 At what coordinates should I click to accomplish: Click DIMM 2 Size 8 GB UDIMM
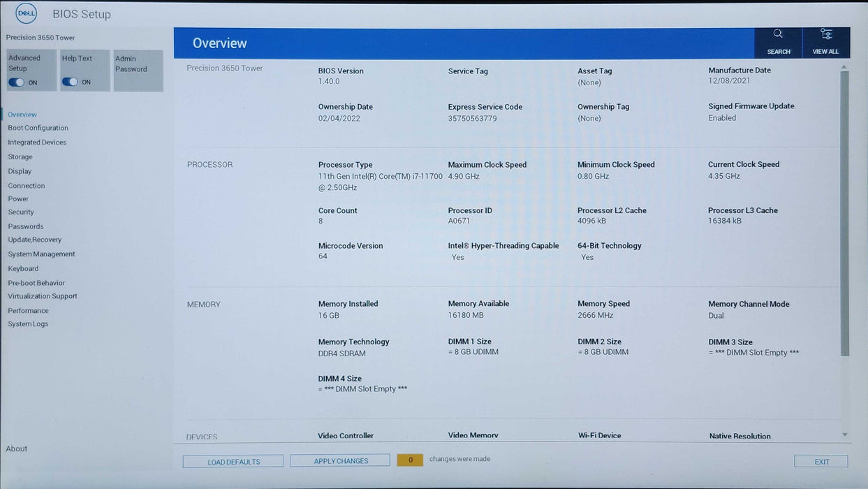603,352
